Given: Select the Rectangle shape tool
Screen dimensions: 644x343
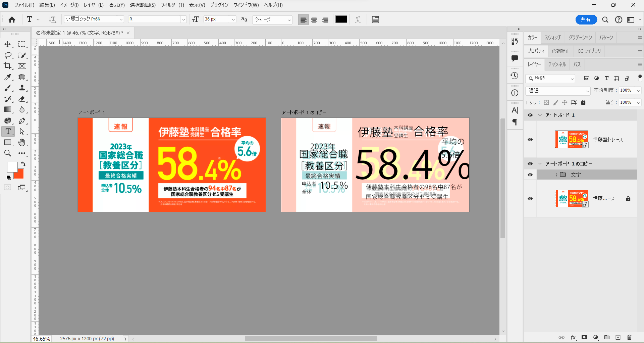Looking at the screenshot, I should 8,142.
